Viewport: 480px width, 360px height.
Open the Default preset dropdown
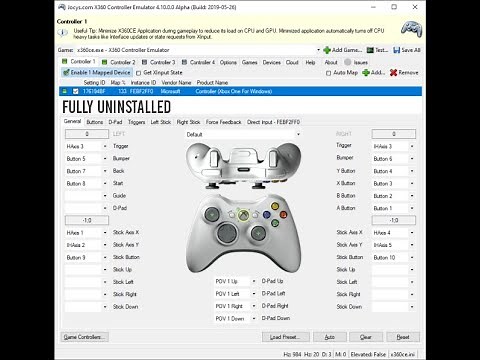(298, 134)
